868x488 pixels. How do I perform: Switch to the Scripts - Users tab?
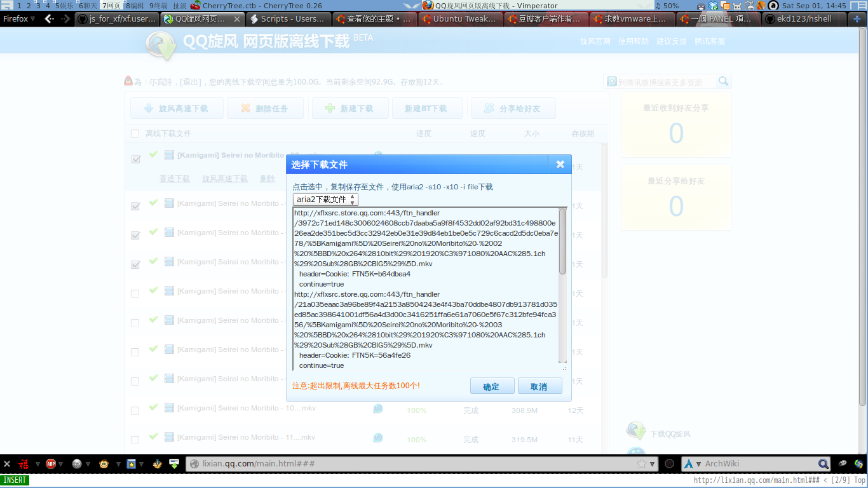pyautogui.click(x=288, y=19)
